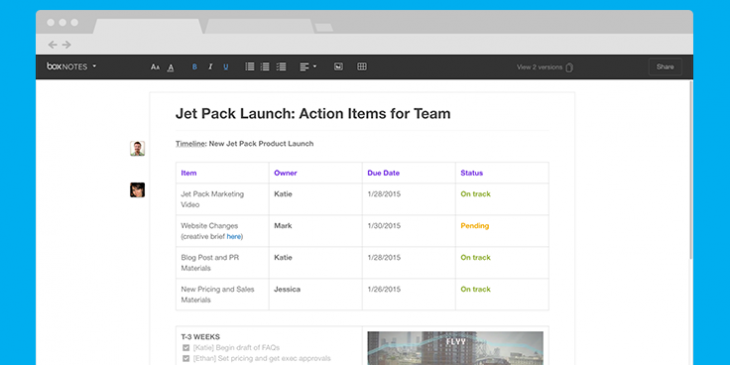Click the T-3 WEEKS heading
This screenshot has height=365, width=730.
tap(201, 337)
